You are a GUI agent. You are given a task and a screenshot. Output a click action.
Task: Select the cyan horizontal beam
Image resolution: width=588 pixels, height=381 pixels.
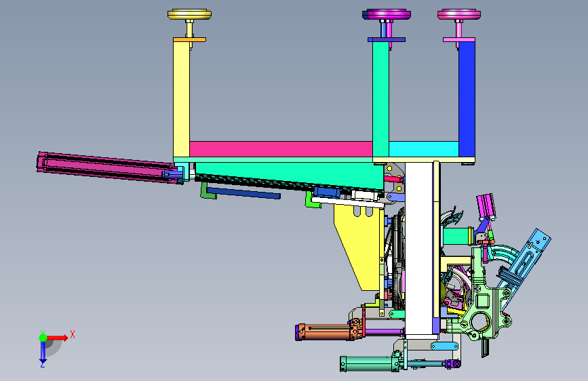(x=424, y=149)
